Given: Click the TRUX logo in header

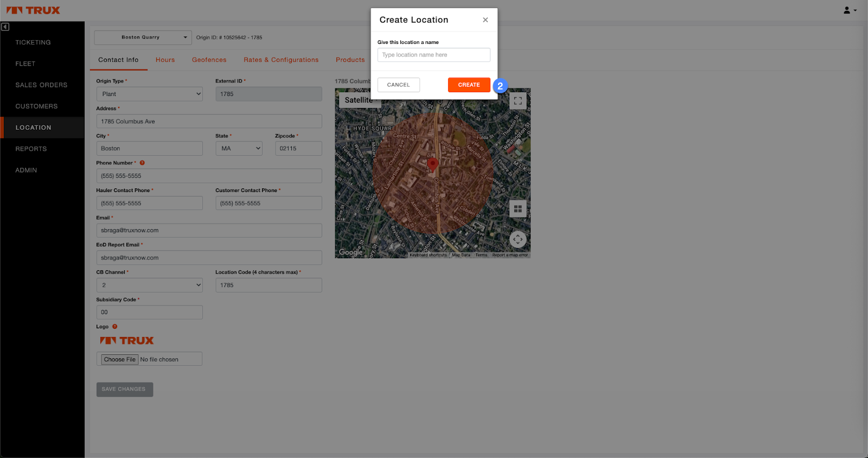Looking at the screenshot, I should click(33, 10).
